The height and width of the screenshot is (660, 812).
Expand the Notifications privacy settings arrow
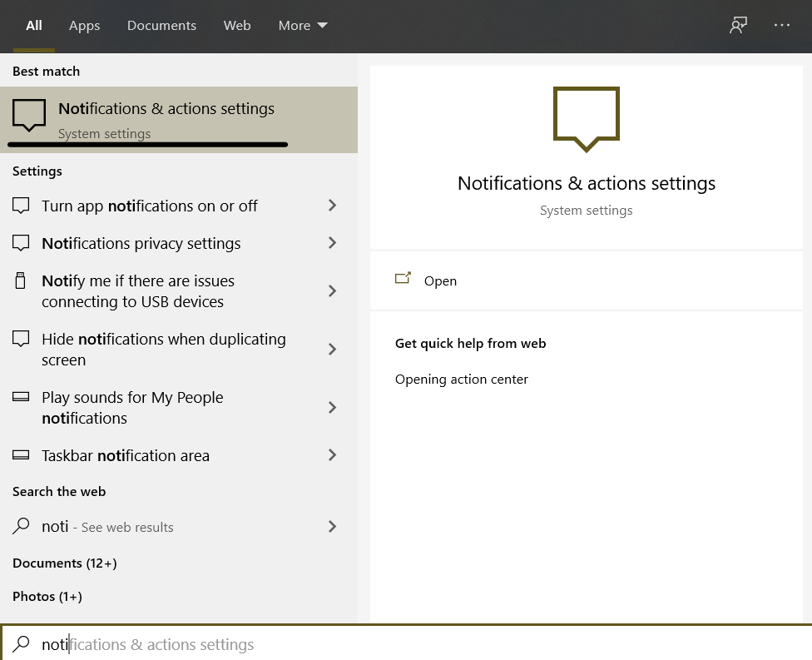tap(332, 243)
